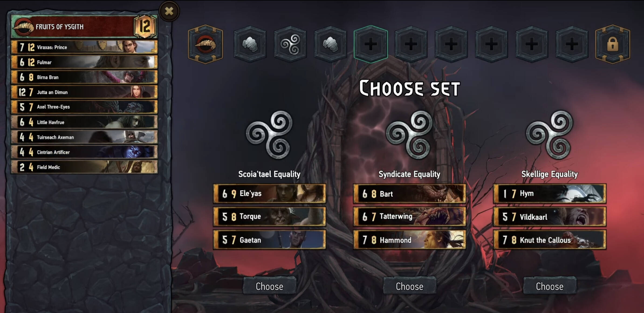Click the highlighted plus slot icon

pos(371,44)
